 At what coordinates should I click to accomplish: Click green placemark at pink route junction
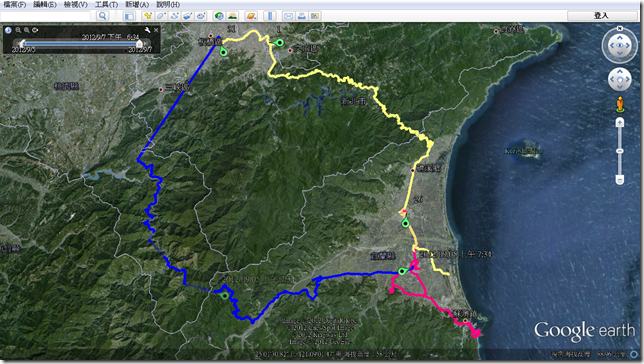tap(402, 271)
